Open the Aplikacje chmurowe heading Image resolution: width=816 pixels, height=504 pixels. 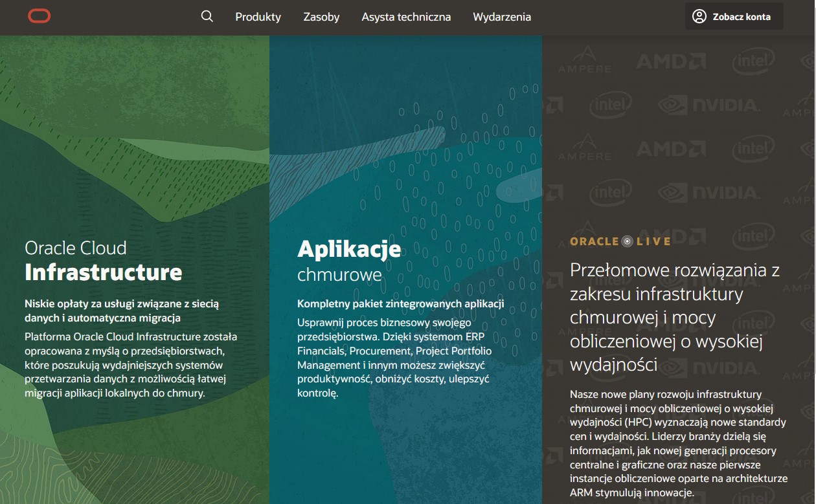point(349,261)
